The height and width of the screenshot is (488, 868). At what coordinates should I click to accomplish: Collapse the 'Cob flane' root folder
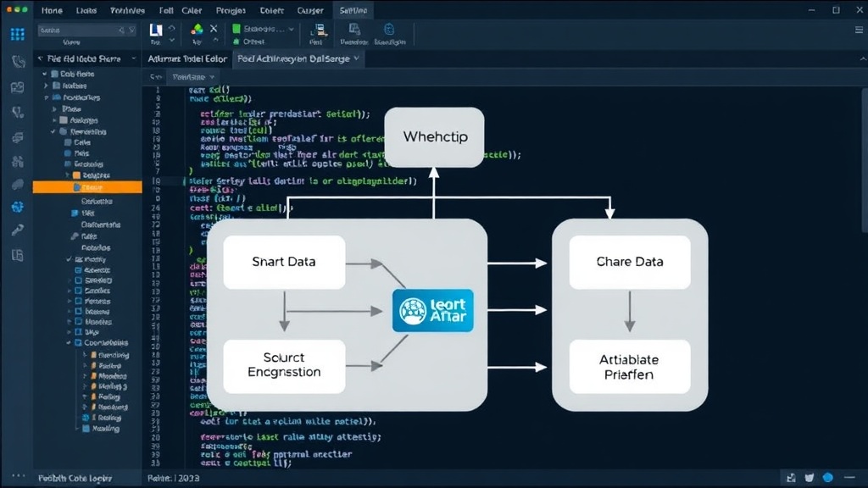coord(45,74)
